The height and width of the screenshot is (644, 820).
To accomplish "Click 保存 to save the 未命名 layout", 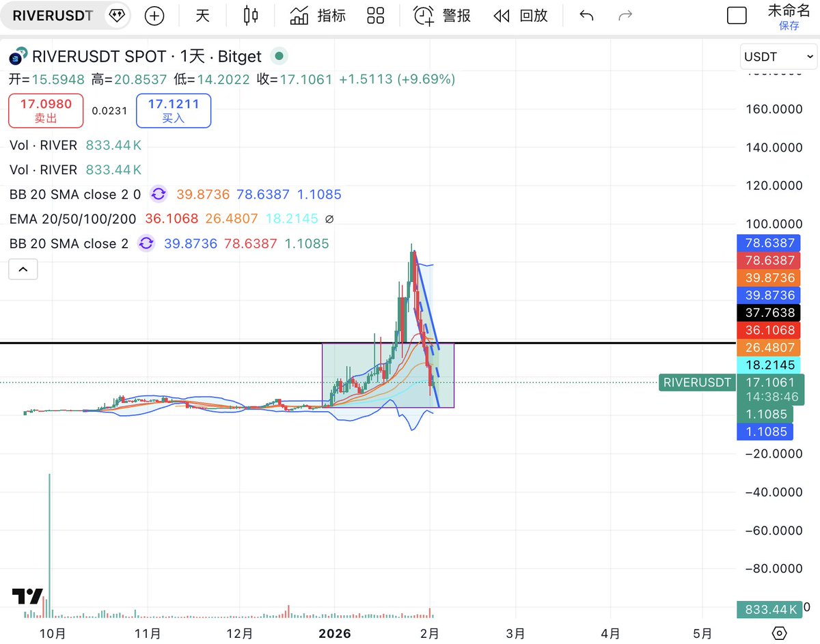I will [789, 26].
